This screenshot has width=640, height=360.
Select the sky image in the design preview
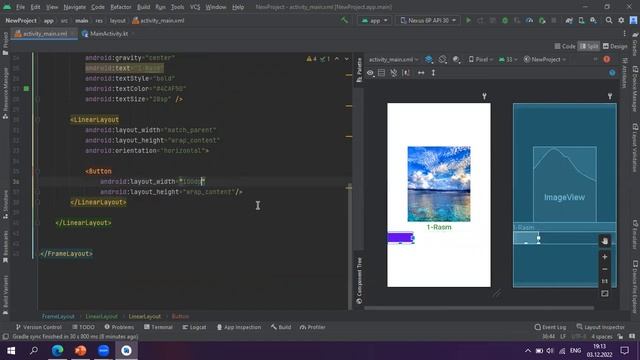point(439,184)
